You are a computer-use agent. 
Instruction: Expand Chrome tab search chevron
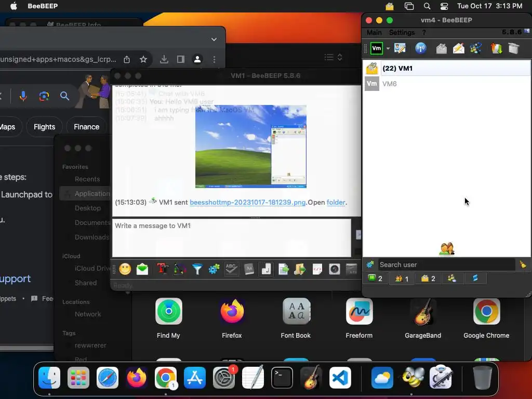(x=214, y=39)
